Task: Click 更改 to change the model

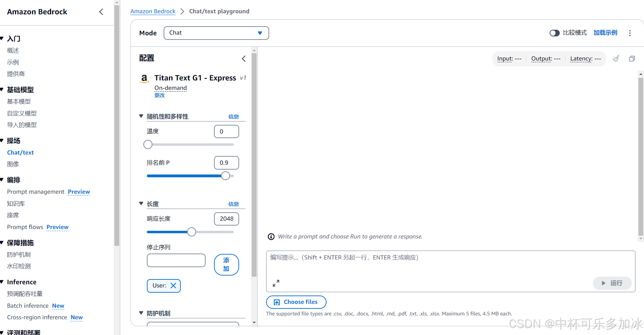Action: tap(159, 95)
